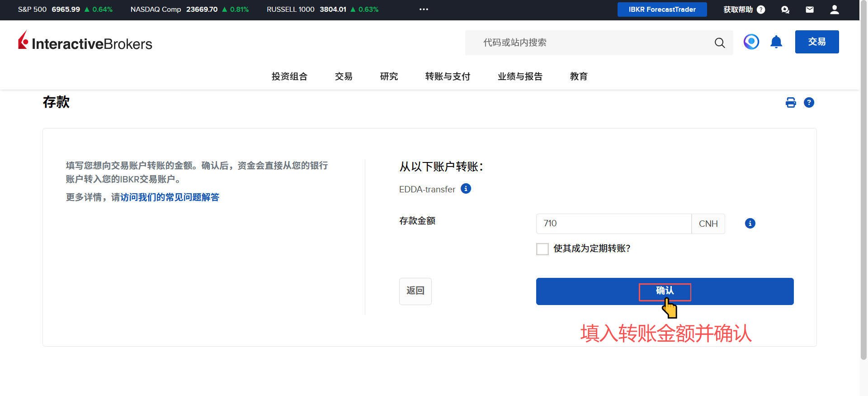Enable the 使其成为定期转账 checkbox

[x=542, y=249]
